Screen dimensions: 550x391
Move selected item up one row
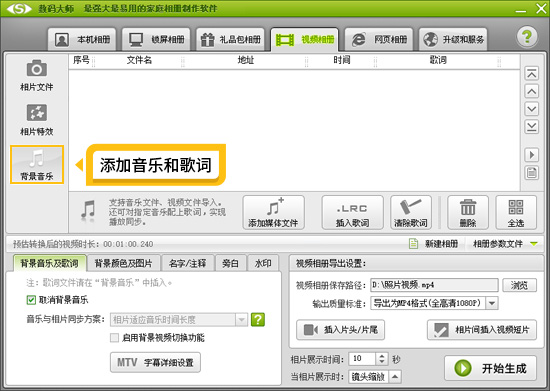tap(531, 91)
